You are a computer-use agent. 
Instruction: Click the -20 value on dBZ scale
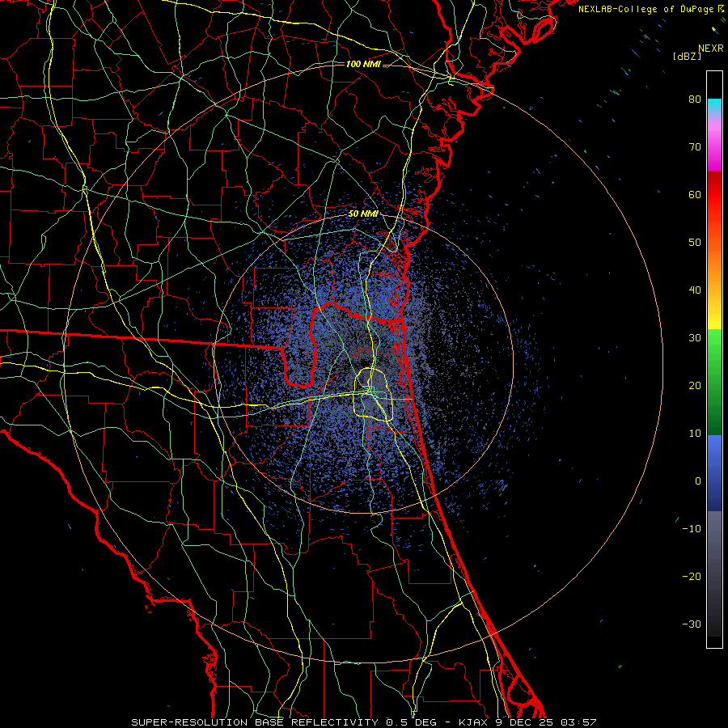[692, 577]
